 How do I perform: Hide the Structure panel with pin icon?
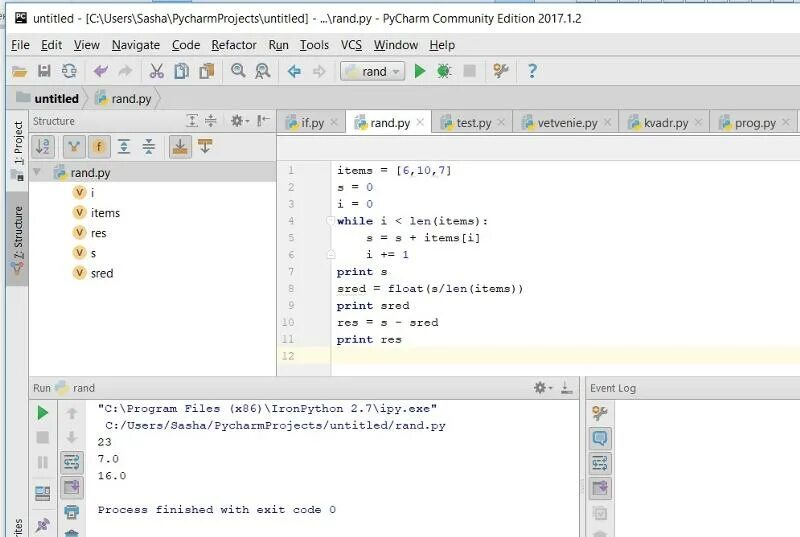pyautogui.click(x=263, y=121)
